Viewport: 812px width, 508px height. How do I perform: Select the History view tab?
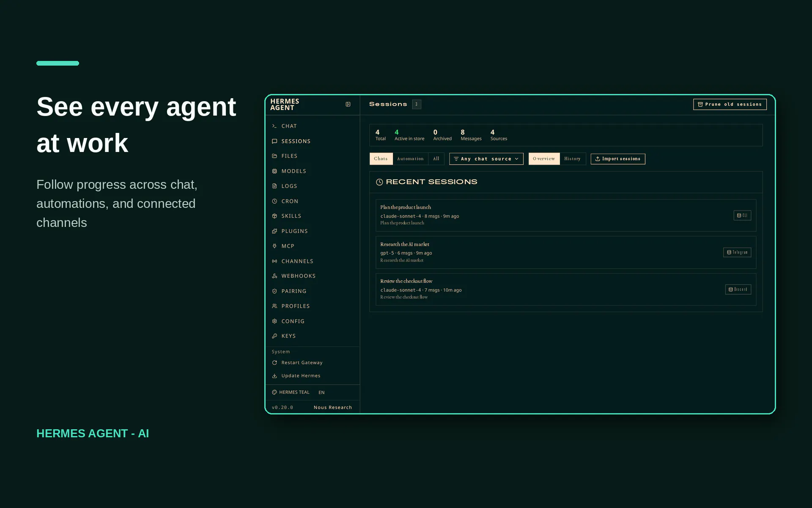click(x=573, y=159)
